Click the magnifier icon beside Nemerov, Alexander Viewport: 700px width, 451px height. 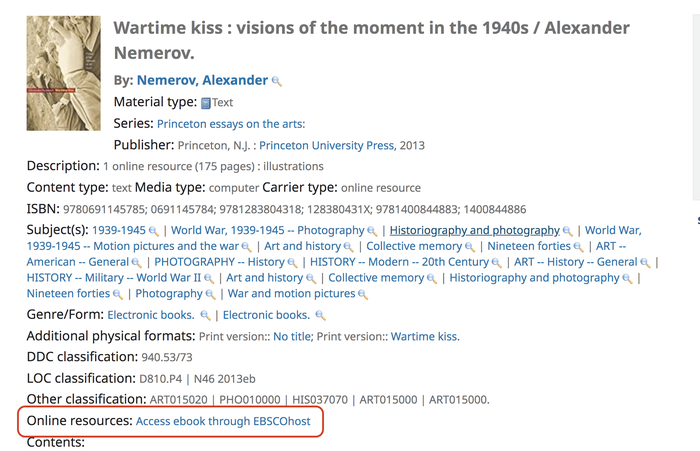277,81
